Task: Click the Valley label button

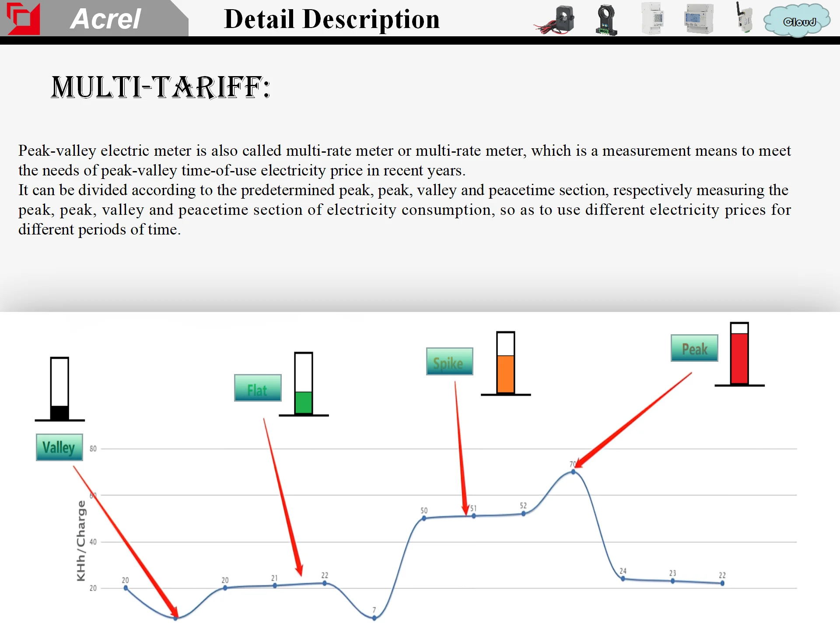Action: [59, 447]
